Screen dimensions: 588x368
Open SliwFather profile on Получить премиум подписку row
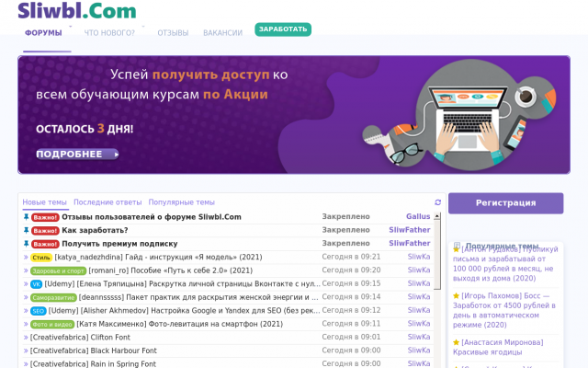pyautogui.click(x=410, y=243)
